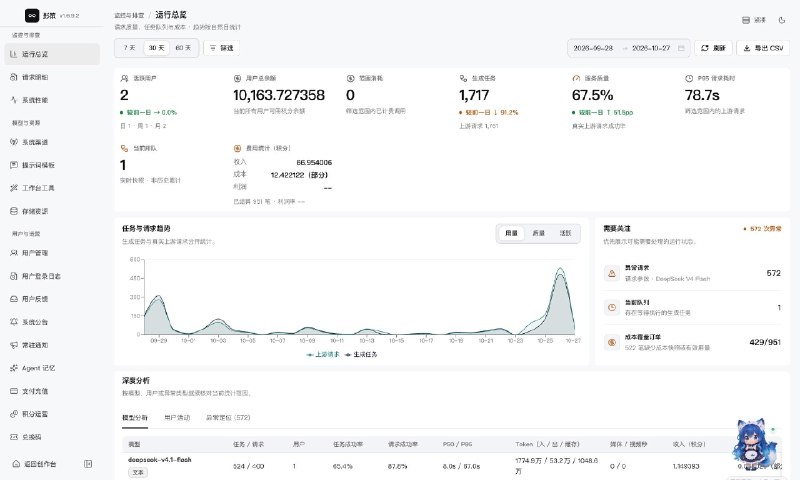Toggle 生成任务 series in chart legend
800x480 pixels.
click(361, 355)
